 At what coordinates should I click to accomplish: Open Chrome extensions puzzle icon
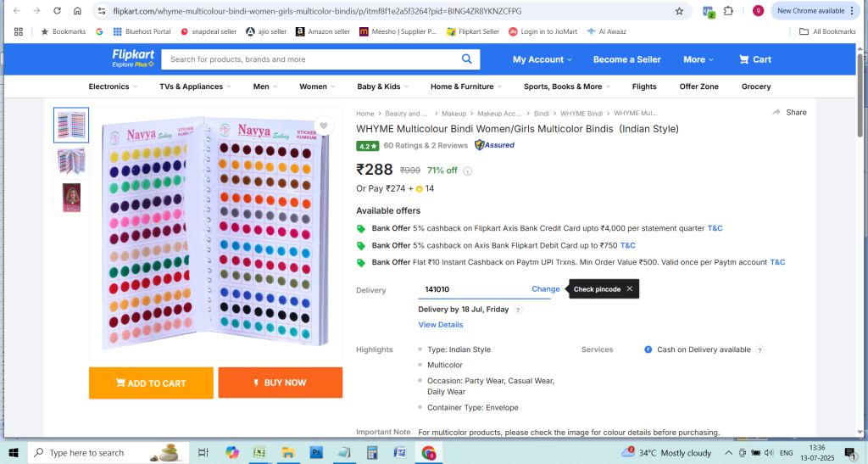pyautogui.click(x=728, y=10)
